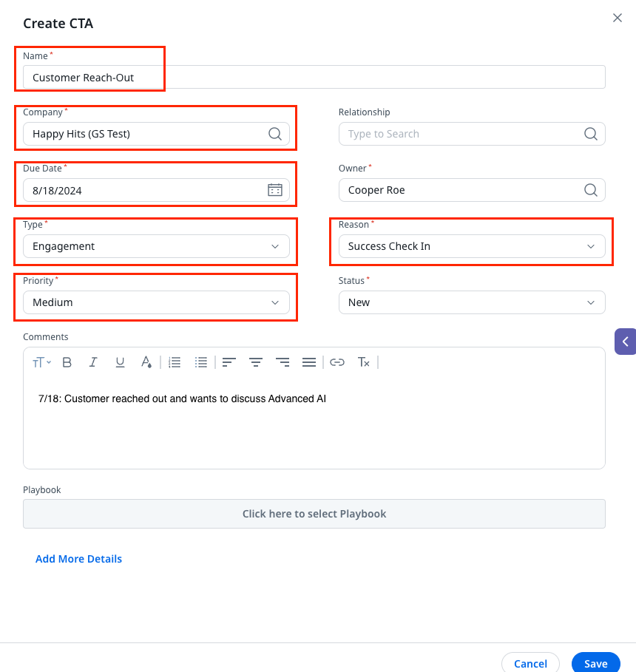Image resolution: width=636 pixels, height=672 pixels.
Task: Open the Reason dropdown showing Success Check In
Action: click(472, 246)
